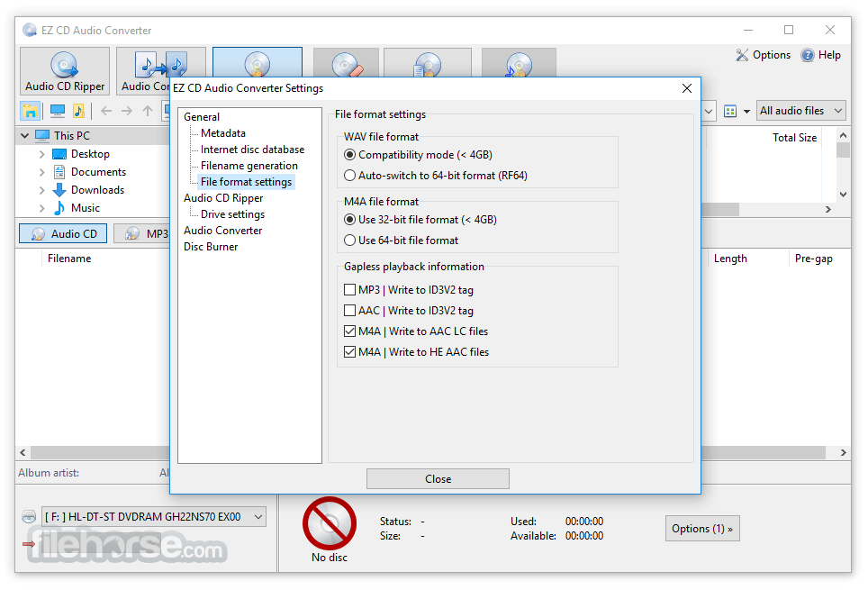Image resolution: width=868 pixels, height=590 pixels.
Task: Open Help with the question mark icon
Action: click(x=808, y=55)
